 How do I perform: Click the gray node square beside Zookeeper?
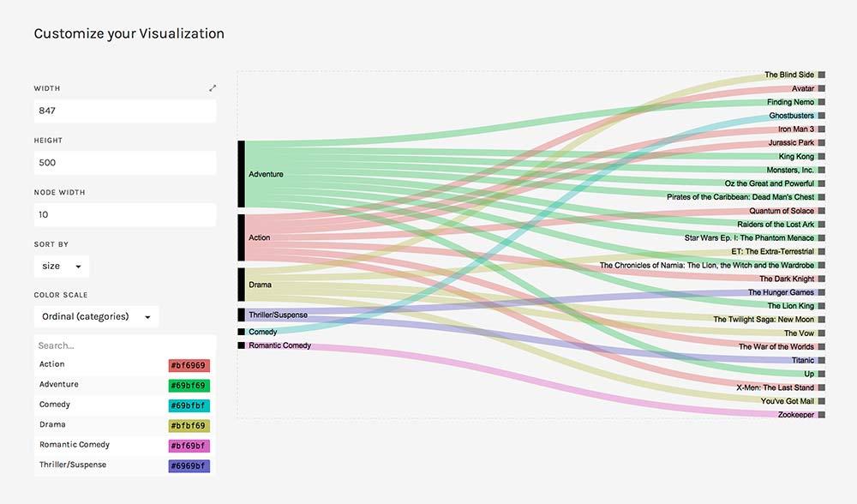(821, 415)
